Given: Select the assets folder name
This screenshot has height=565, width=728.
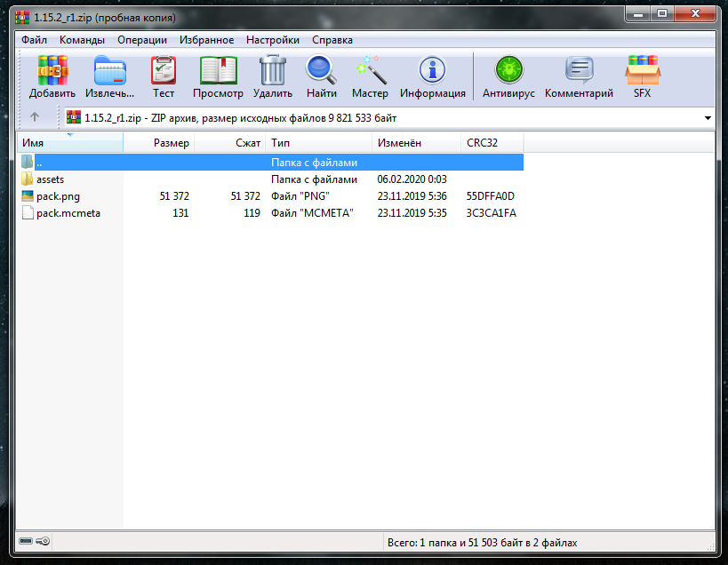Looking at the screenshot, I should 50,179.
